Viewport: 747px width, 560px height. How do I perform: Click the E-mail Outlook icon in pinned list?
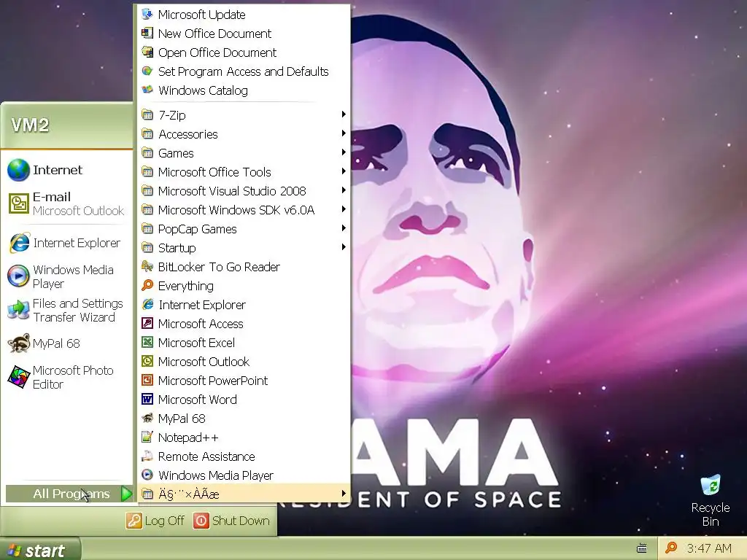(18, 204)
